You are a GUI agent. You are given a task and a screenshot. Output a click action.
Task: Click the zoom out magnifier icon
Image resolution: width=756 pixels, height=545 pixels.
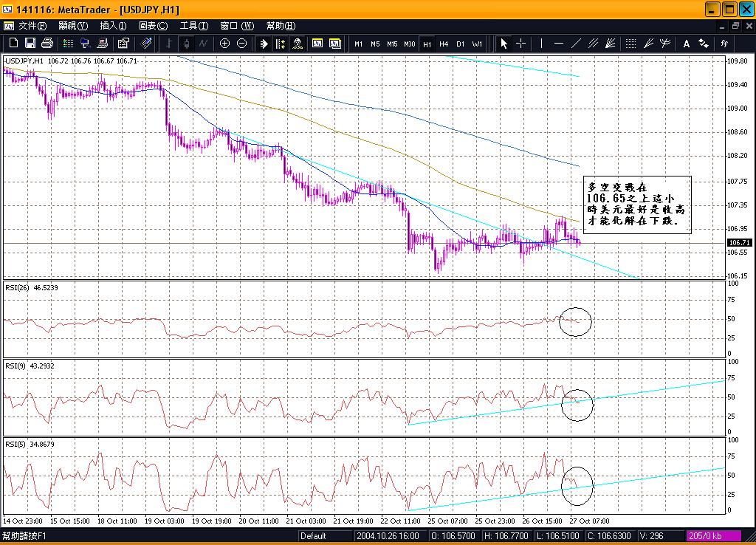pos(241,44)
